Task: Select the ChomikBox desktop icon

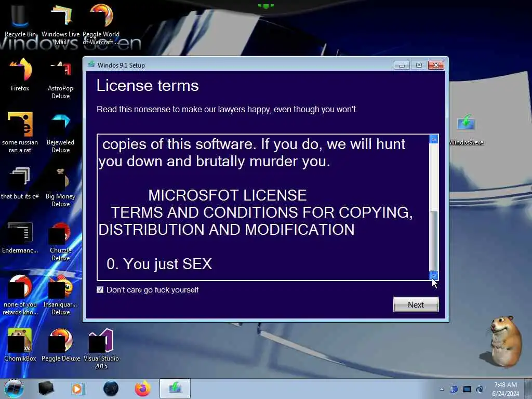Action: (20, 344)
